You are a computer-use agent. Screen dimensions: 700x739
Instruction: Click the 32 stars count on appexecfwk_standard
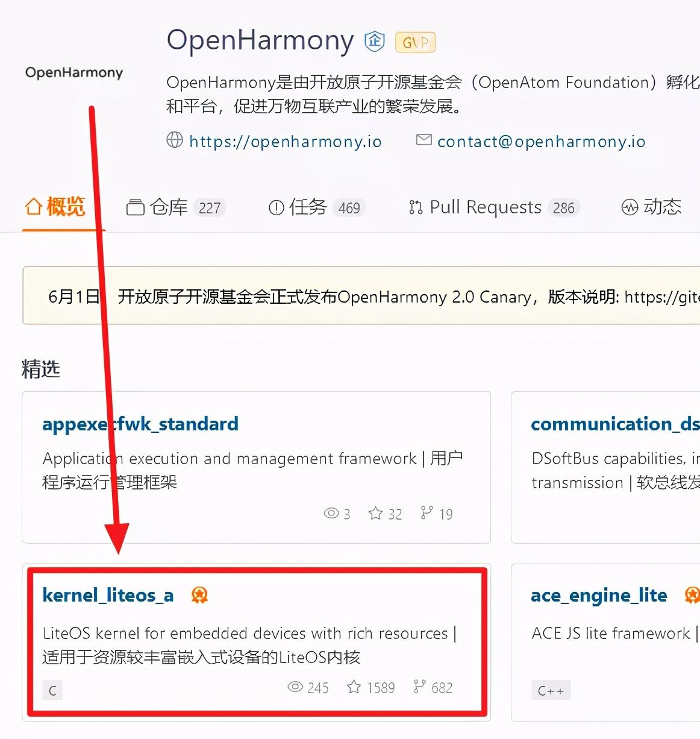coord(395,514)
